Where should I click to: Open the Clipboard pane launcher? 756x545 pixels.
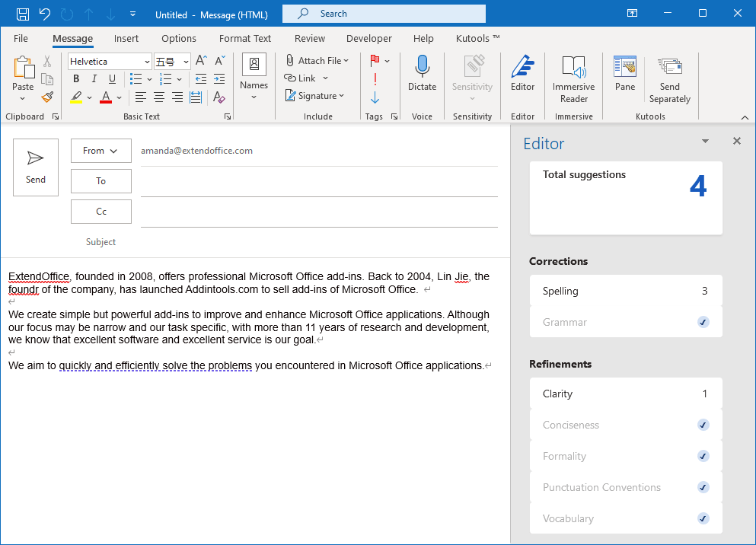[56, 116]
